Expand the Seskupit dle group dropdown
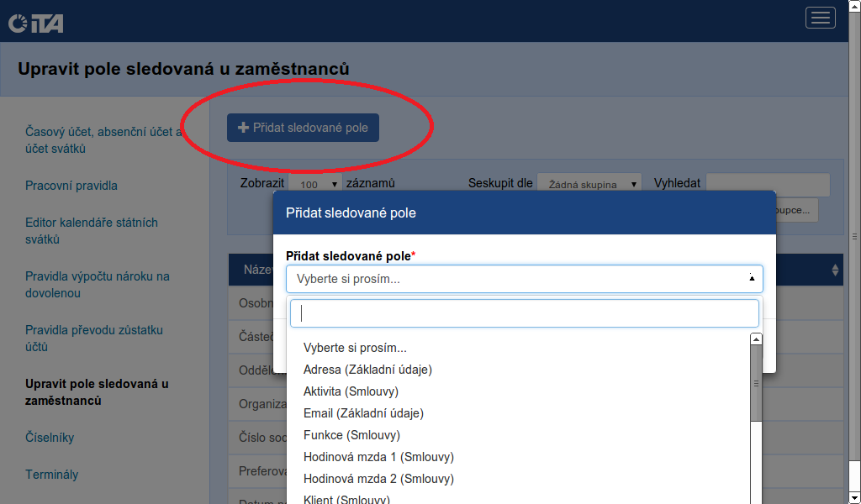Image resolution: width=861 pixels, height=504 pixels. (x=589, y=184)
